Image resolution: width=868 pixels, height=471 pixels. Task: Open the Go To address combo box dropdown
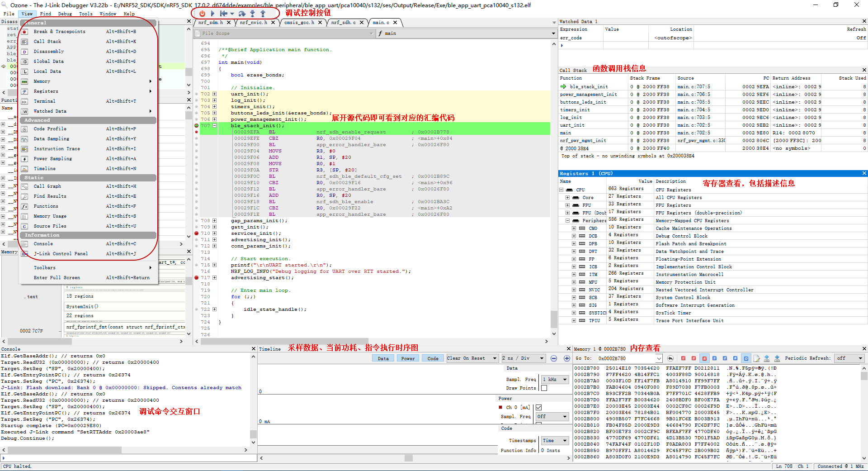[659, 358]
